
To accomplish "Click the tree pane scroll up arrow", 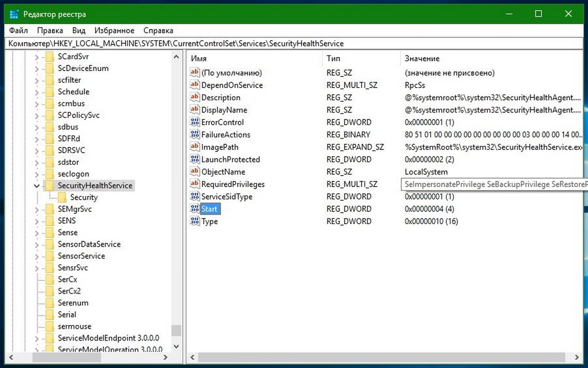I will coord(176,57).
